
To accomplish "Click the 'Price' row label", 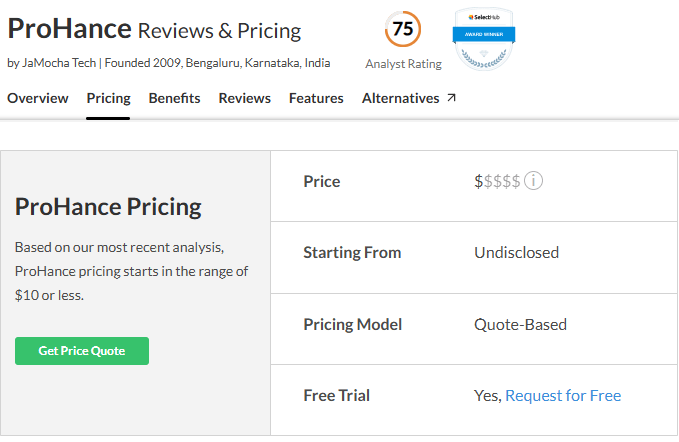I will 322,181.
